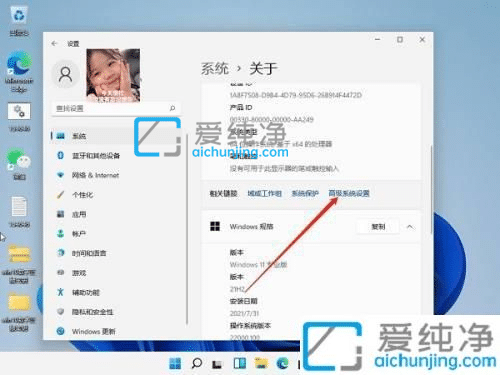Collapse the Windows 规格 section chevron
The height and width of the screenshot is (375, 500).
tap(410, 227)
